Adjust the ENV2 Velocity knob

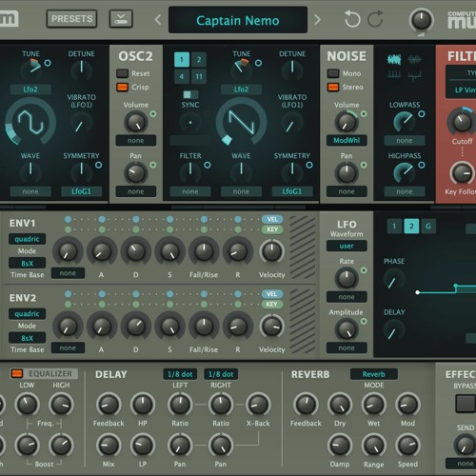click(271, 327)
